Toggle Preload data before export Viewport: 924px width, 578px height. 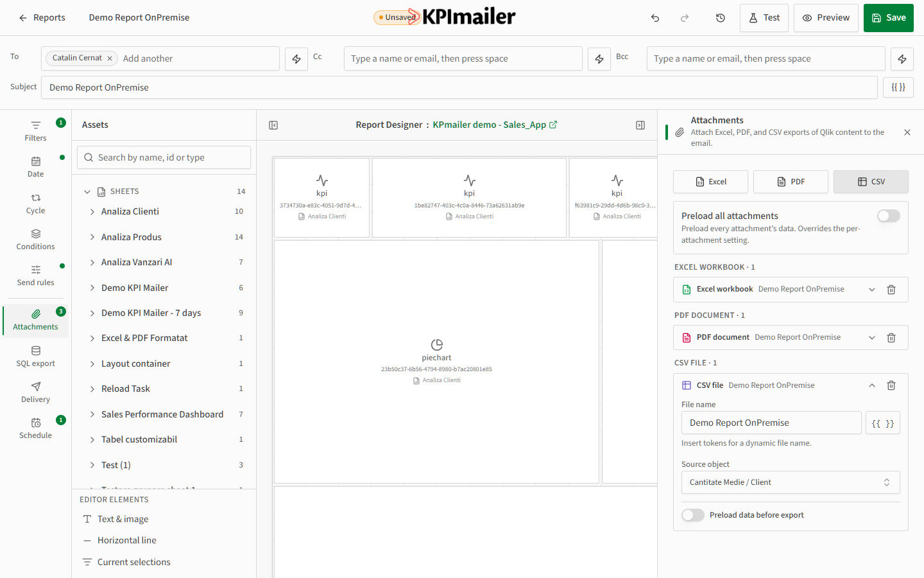tap(693, 515)
